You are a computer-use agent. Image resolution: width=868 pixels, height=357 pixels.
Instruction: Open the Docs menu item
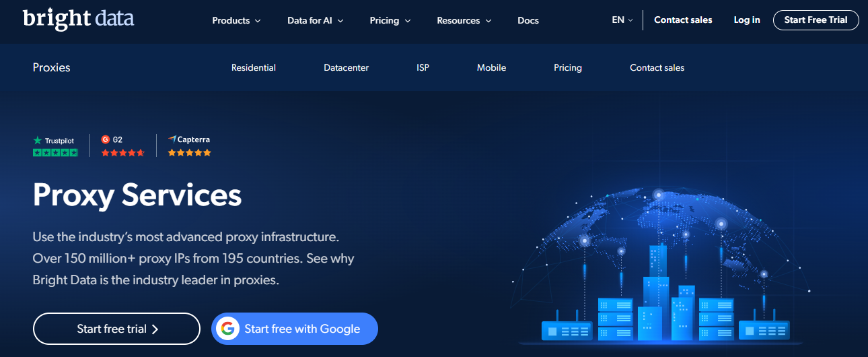click(x=528, y=20)
